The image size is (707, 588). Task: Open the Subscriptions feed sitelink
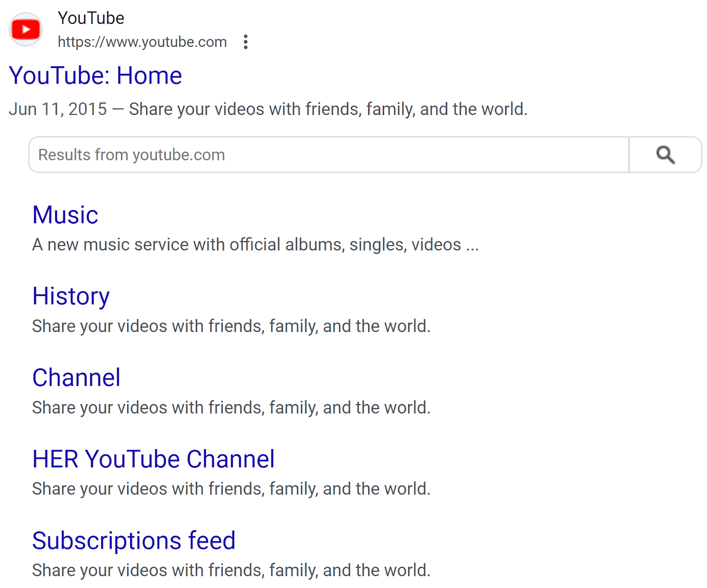coord(133,540)
